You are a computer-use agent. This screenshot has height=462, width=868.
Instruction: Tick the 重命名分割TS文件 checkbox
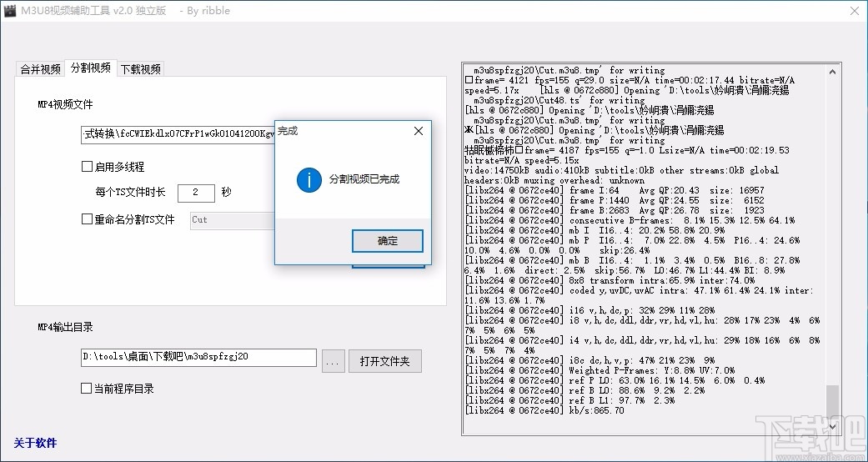pyautogui.click(x=87, y=219)
